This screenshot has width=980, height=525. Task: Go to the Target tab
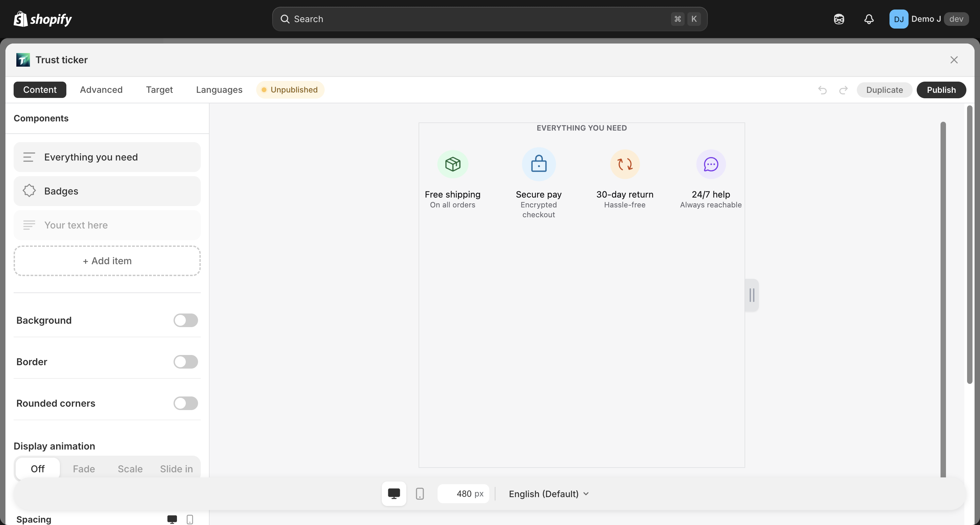(159, 90)
